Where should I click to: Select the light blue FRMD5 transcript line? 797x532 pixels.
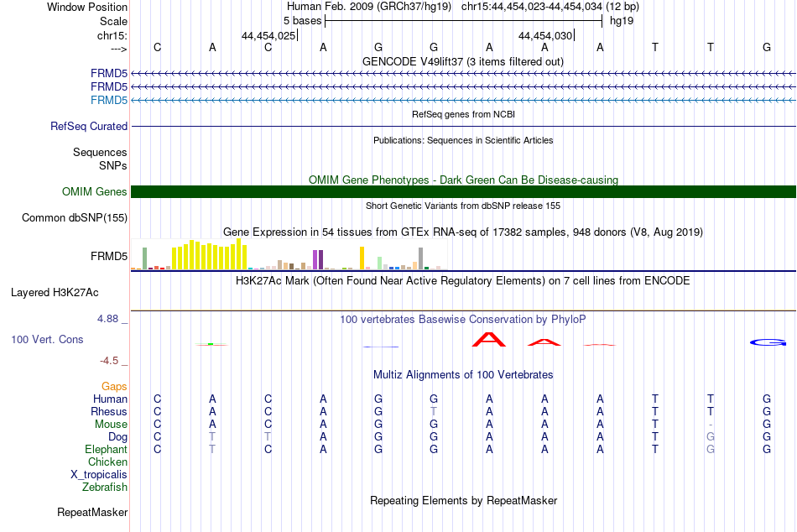[x=463, y=100]
